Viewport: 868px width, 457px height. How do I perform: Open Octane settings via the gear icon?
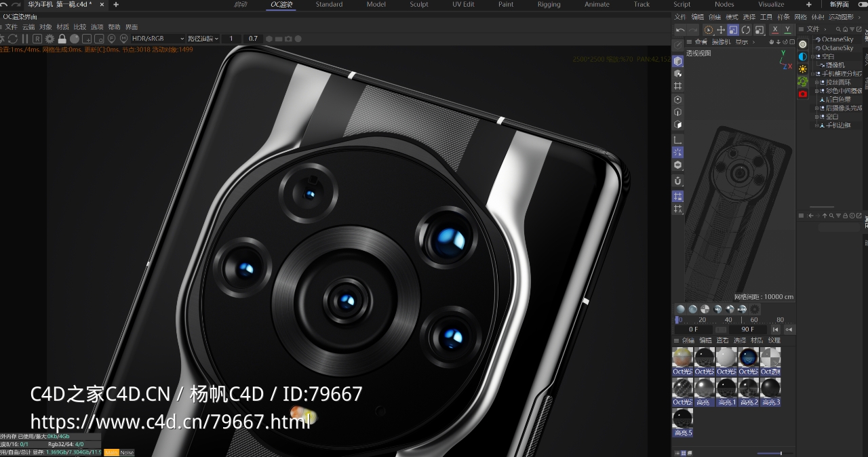tap(50, 39)
